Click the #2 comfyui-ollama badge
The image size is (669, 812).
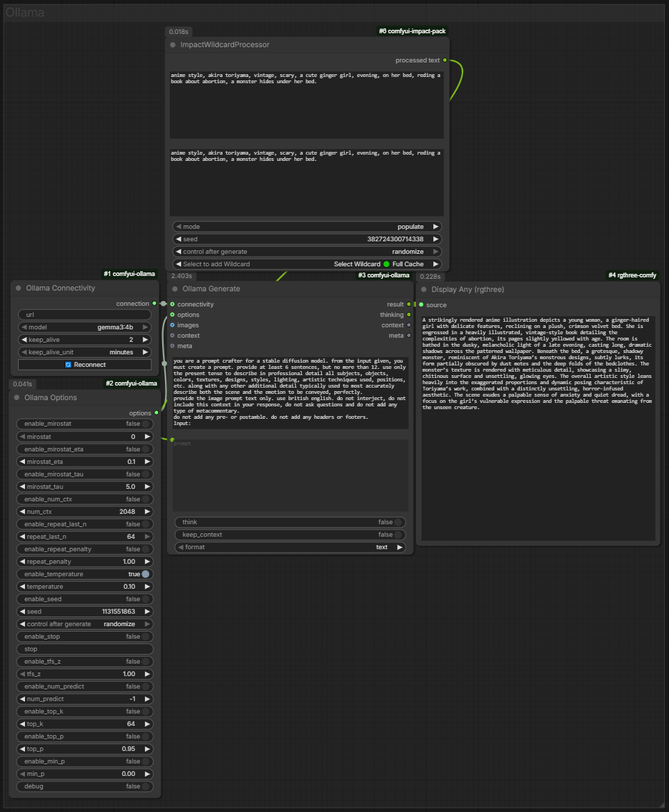pos(132,383)
